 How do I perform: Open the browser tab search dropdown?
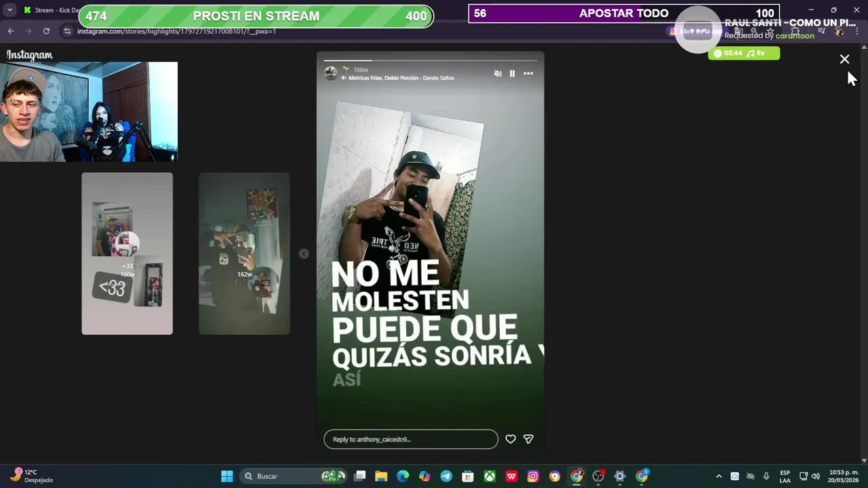pyautogui.click(x=9, y=10)
